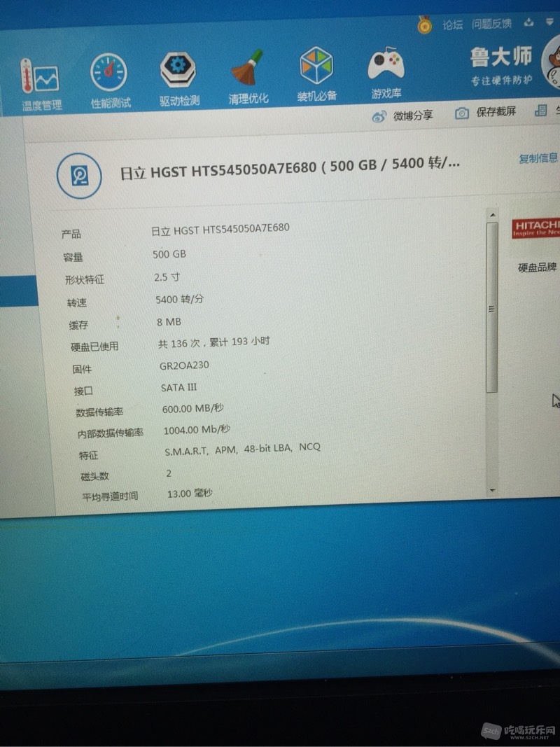Image resolution: width=560 pixels, height=747 pixels.
Task: Select the value 2.5 寸
Action: 167,277
